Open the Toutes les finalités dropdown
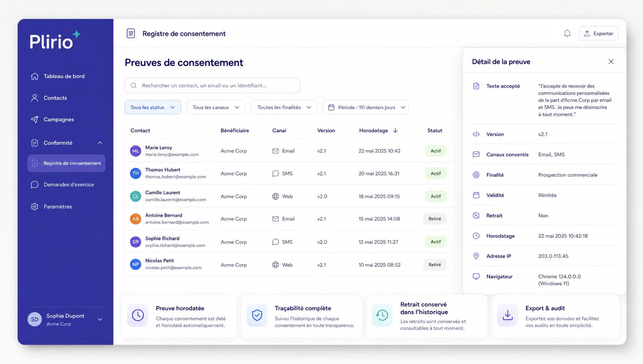 (x=284, y=107)
